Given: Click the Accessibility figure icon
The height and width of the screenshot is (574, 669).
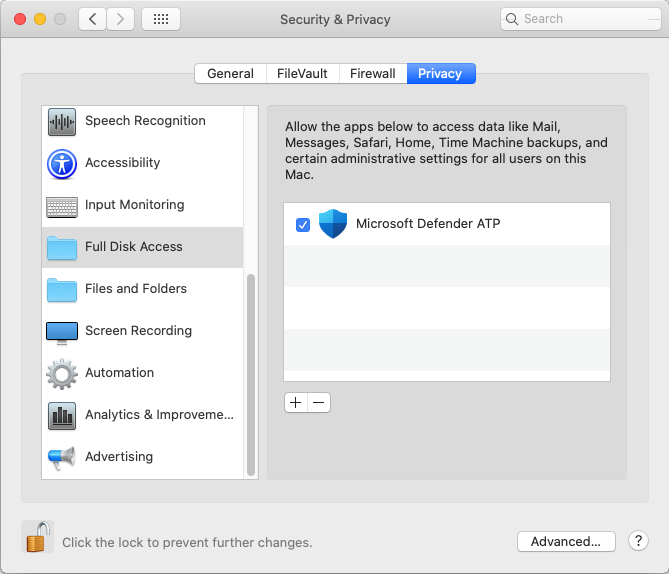Looking at the screenshot, I should point(62,163).
